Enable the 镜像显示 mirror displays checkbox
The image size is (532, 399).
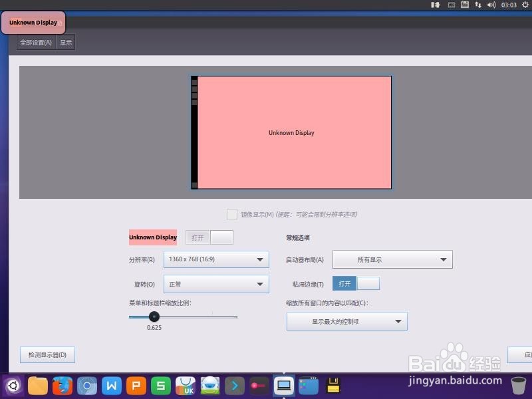[x=233, y=214]
